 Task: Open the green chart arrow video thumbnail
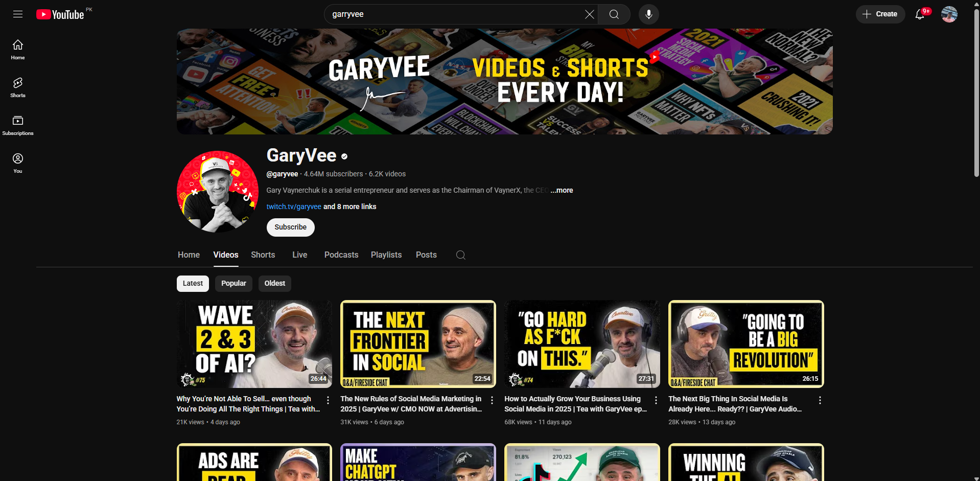582,462
